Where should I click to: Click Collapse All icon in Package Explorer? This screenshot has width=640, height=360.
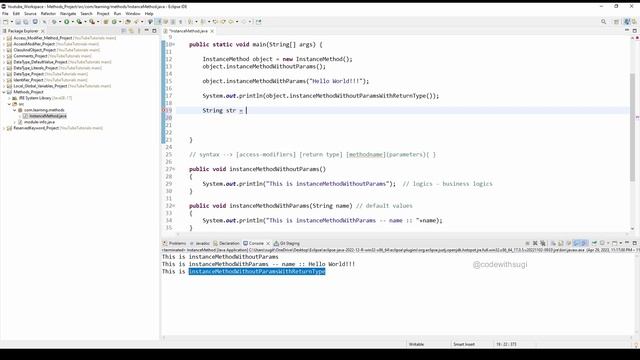(x=123, y=31)
